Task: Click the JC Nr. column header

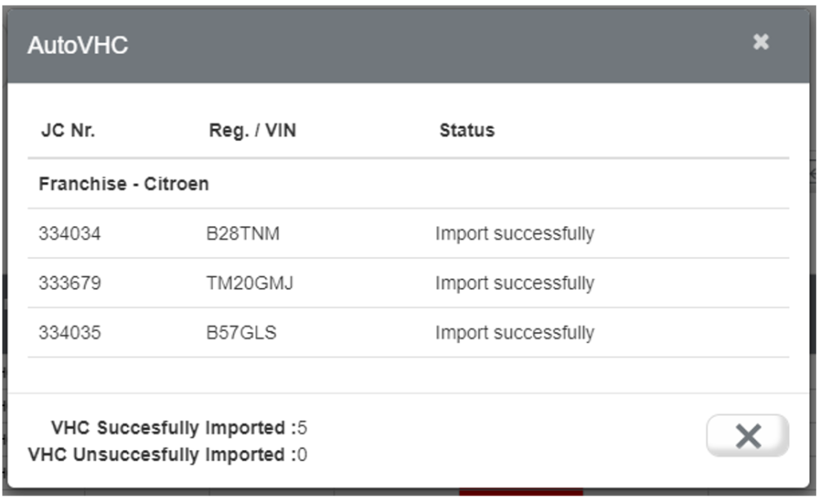Action: [68, 130]
